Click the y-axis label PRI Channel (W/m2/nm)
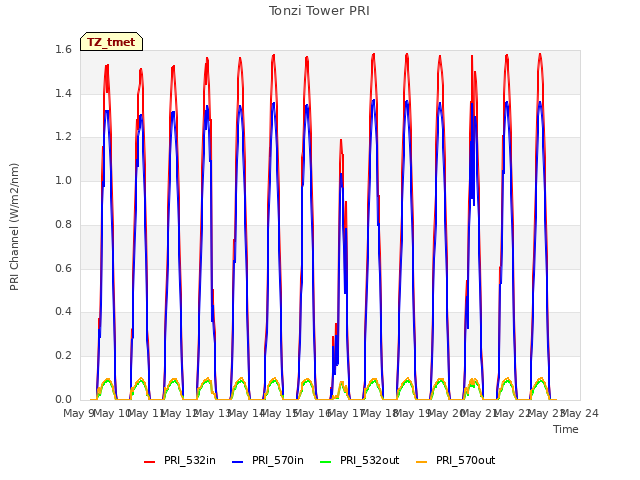This screenshot has height=480, width=640. pyautogui.click(x=14, y=227)
